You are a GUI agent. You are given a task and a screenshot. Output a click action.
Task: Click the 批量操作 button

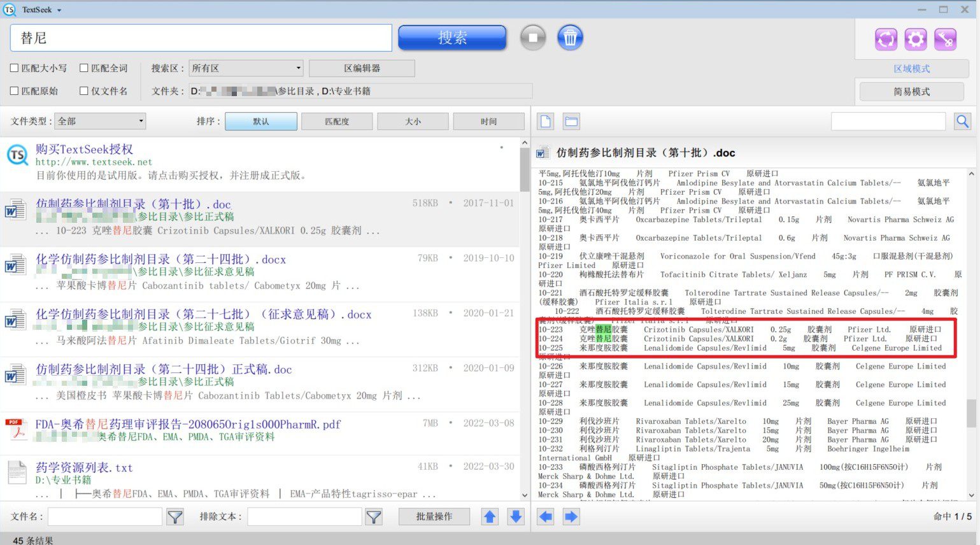coord(434,516)
